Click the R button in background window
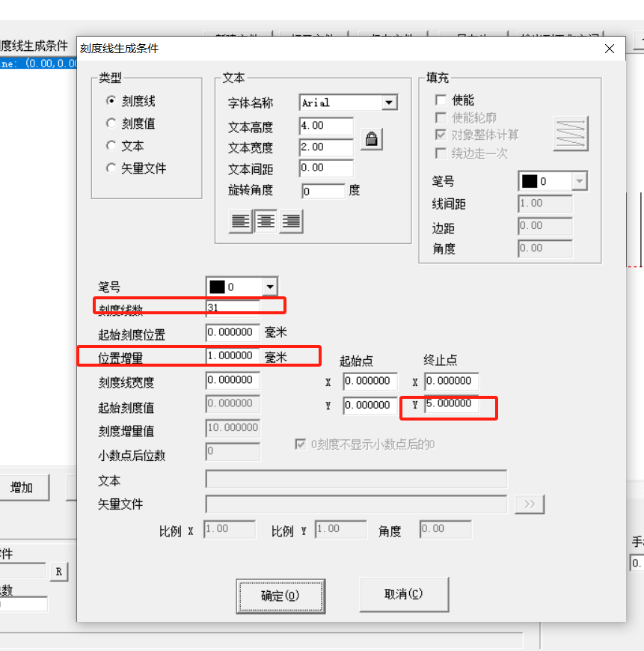The width and height of the screenshot is (644, 651). click(59, 572)
